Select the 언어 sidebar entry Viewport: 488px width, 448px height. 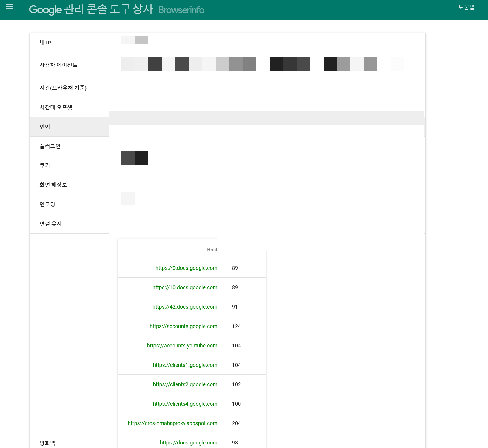[44, 127]
